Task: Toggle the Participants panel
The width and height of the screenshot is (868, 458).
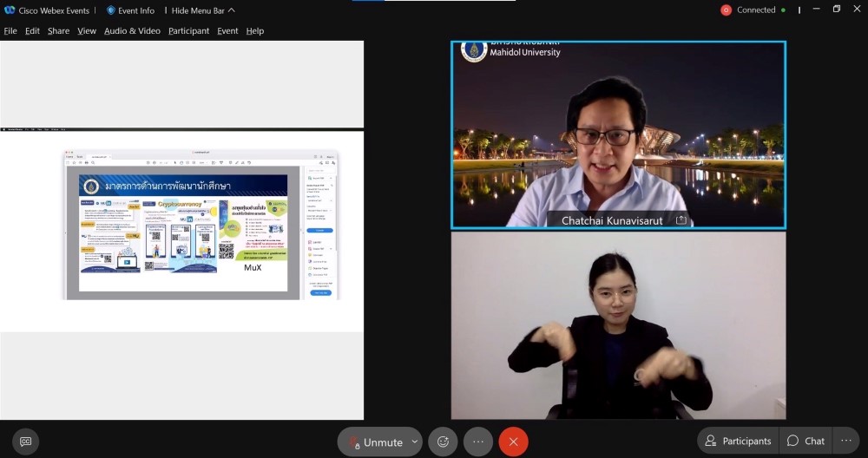Action: [738, 441]
